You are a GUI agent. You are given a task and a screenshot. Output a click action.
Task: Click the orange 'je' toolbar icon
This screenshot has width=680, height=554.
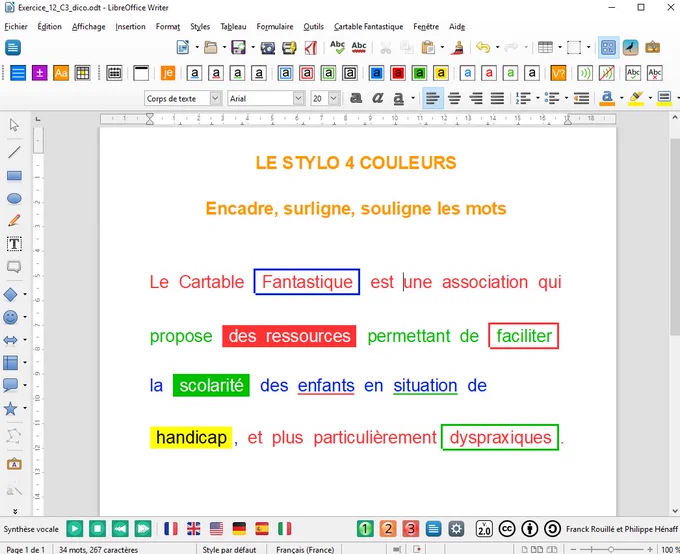coord(167,73)
